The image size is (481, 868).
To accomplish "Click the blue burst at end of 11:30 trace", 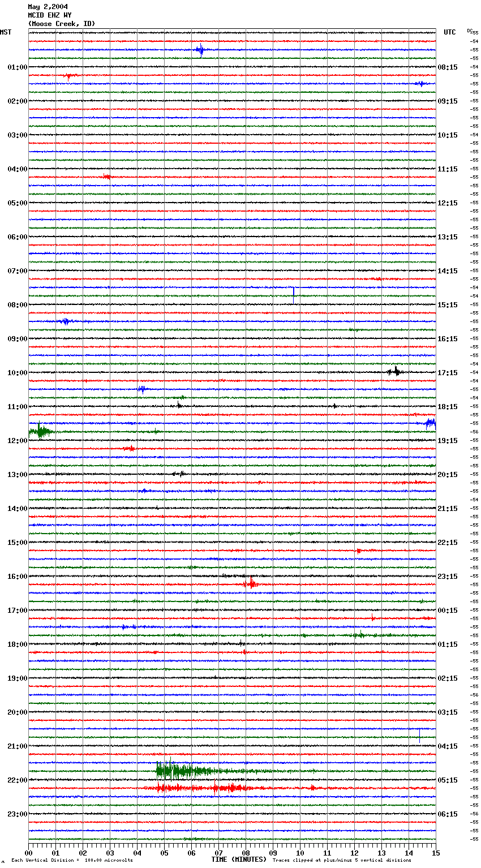I will click(431, 423).
